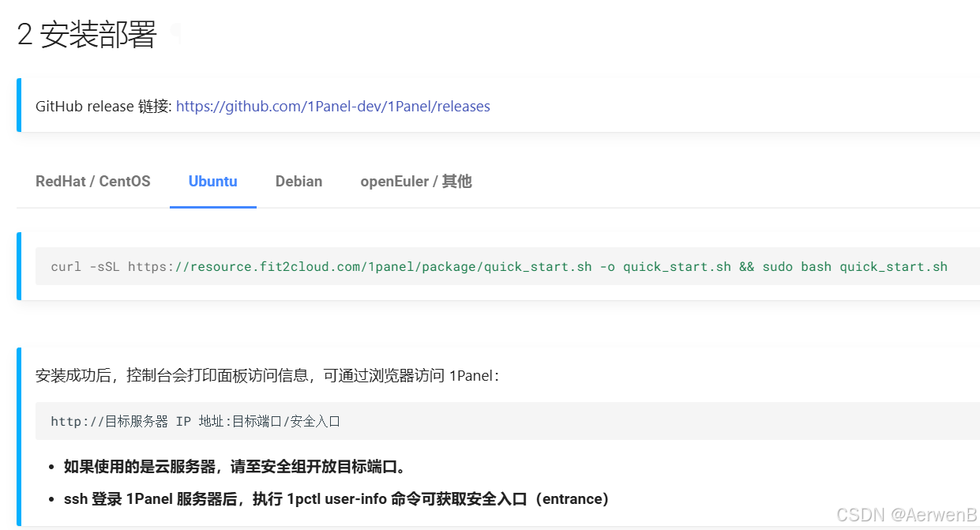Open the 1Panel GitHub releases link
Viewport: 980px width, 530px height.
point(332,106)
